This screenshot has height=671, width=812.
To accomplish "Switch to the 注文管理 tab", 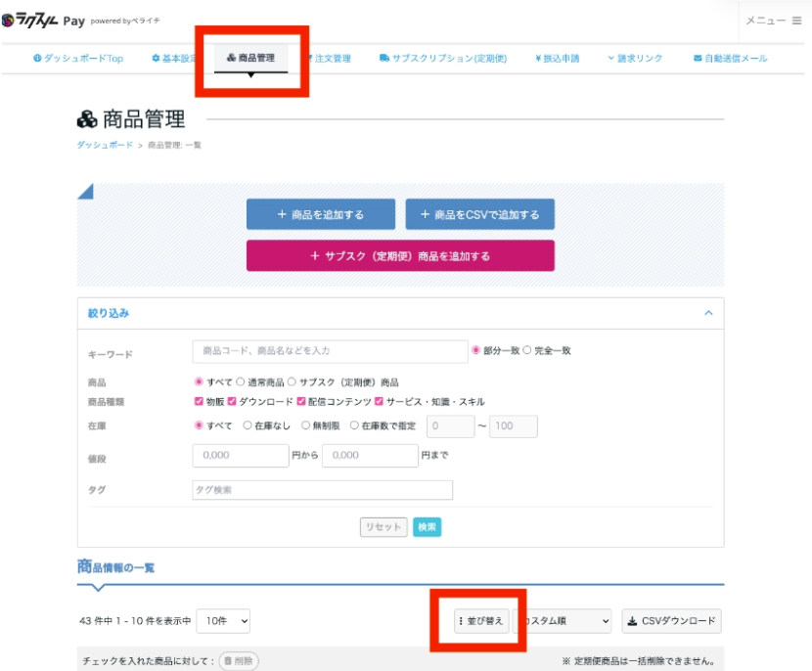I will (330, 59).
